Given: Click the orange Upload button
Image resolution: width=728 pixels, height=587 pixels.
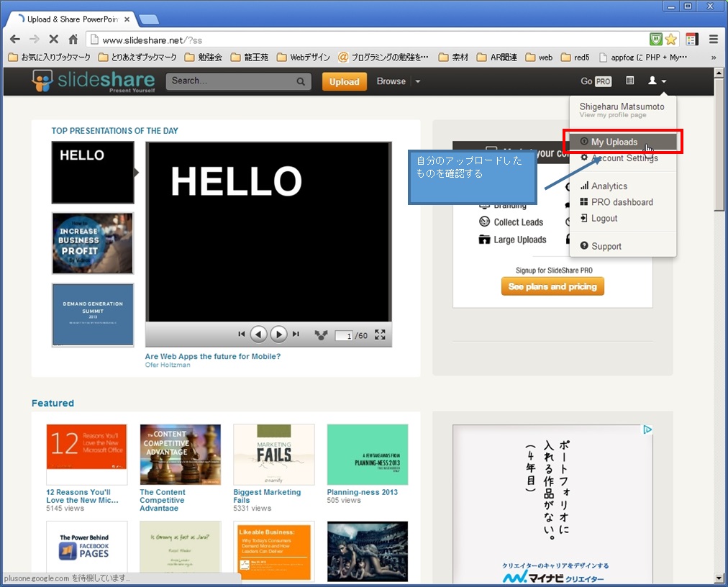Looking at the screenshot, I should (345, 82).
